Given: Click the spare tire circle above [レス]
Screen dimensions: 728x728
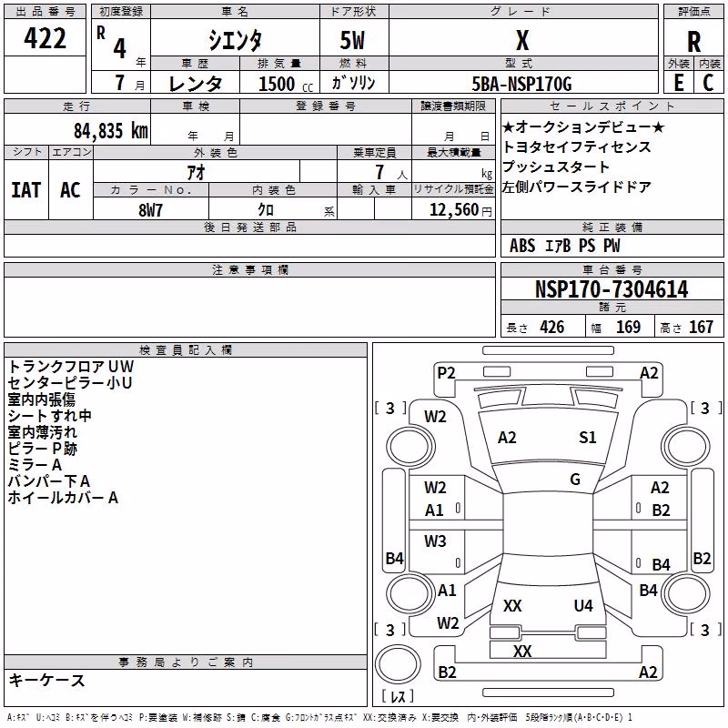Looking at the screenshot, I should 398,664.
